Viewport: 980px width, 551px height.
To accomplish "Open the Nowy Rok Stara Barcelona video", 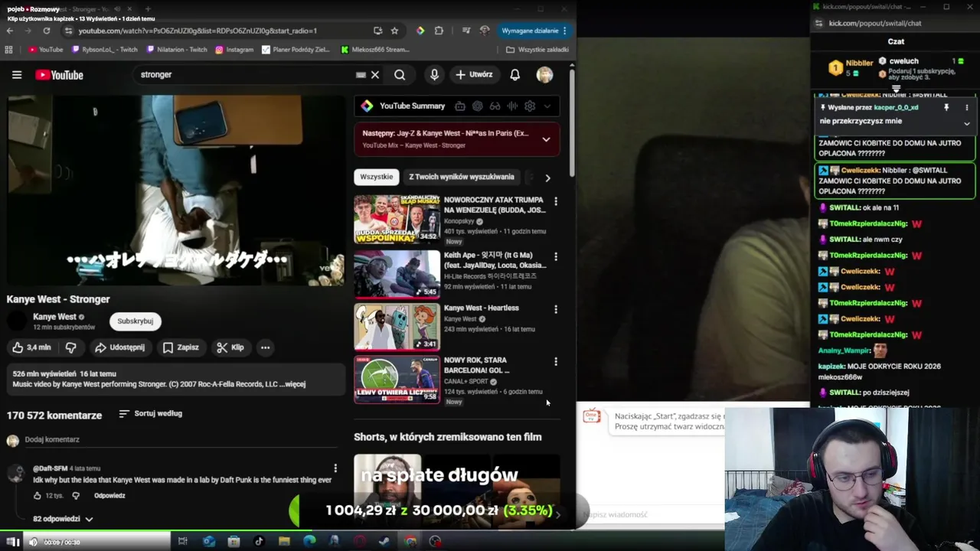I will tap(397, 379).
